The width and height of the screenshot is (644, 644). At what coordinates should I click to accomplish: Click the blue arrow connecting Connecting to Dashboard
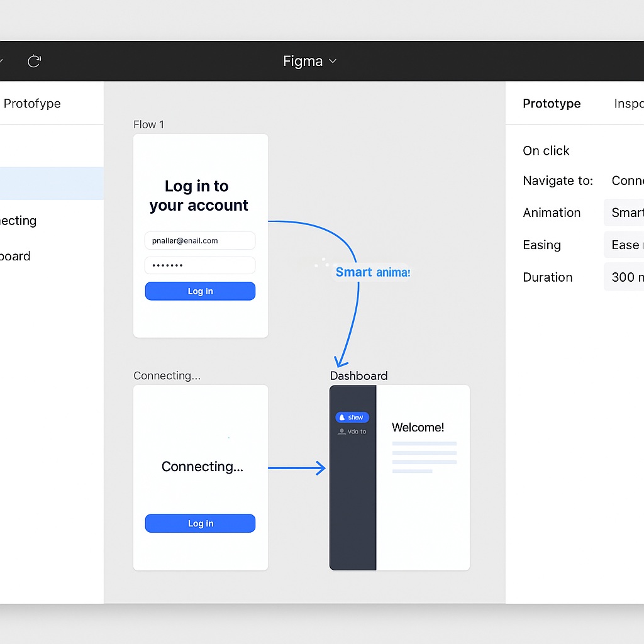tap(297, 467)
